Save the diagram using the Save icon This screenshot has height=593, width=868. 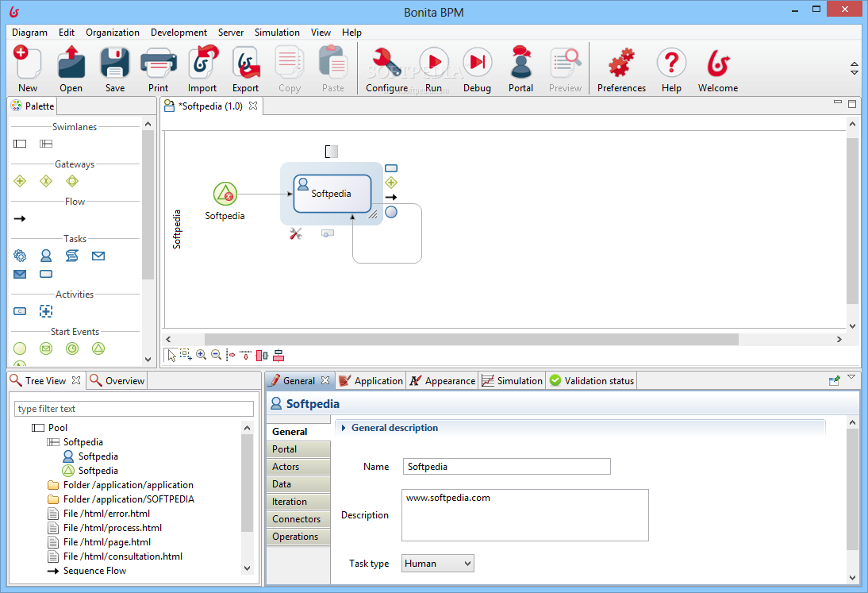114,63
